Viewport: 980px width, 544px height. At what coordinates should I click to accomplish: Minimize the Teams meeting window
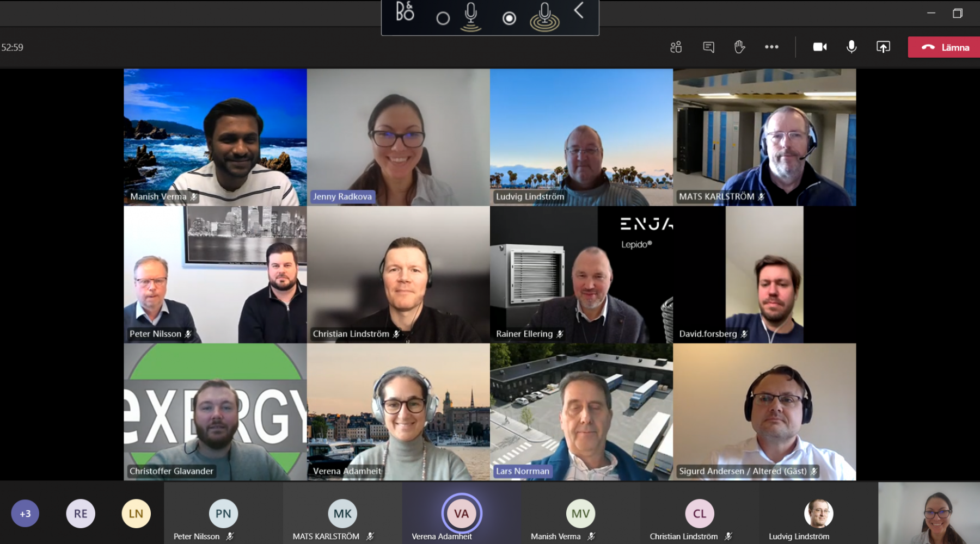pyautogui.click(x=931, y=13)
